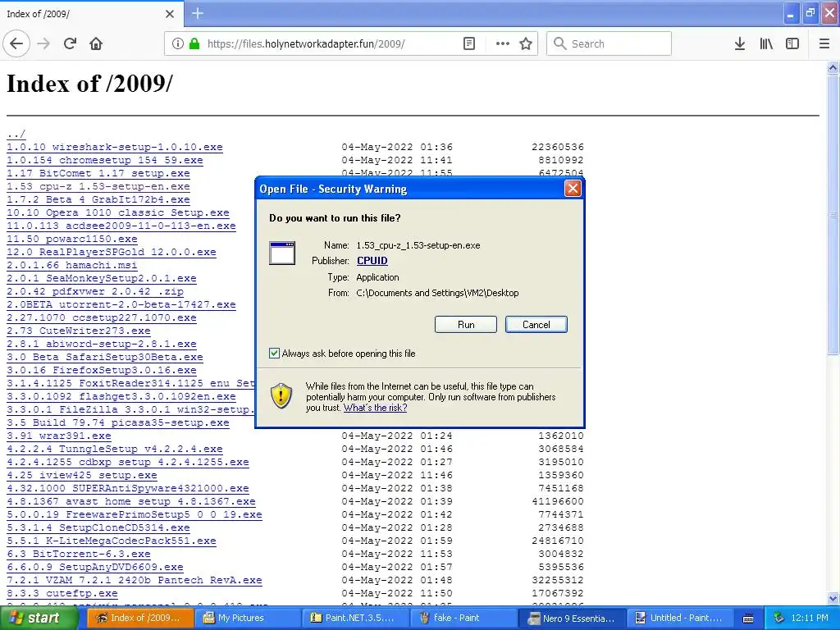Screen dimensions: 840x630
Task: Switch to Paint.NET.3.5 taskbar window
Action: (356, 618)
